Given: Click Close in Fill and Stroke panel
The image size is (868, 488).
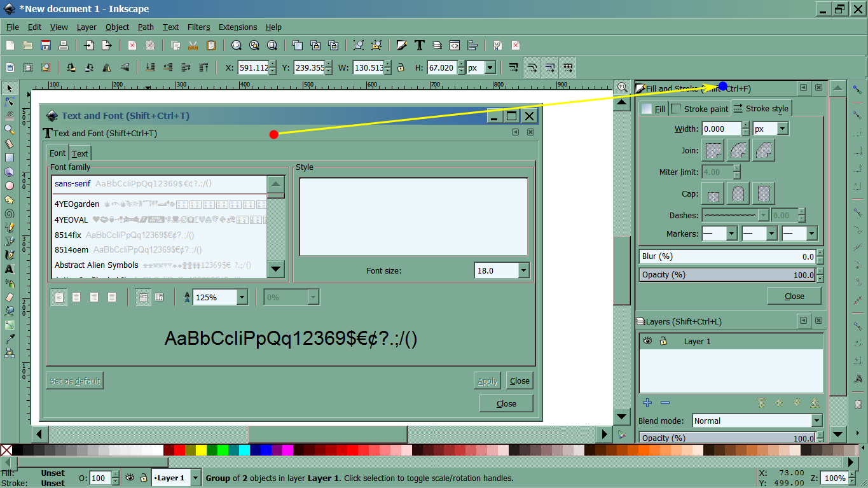Looking at the screenshot, I should [x=794, y=296].
